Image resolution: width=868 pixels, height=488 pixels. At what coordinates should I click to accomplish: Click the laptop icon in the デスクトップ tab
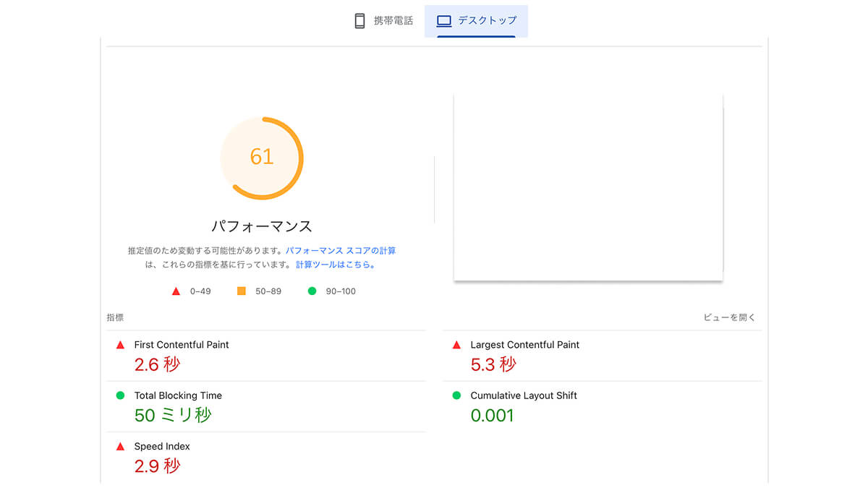pyautogui.click(x=444, y=21)
